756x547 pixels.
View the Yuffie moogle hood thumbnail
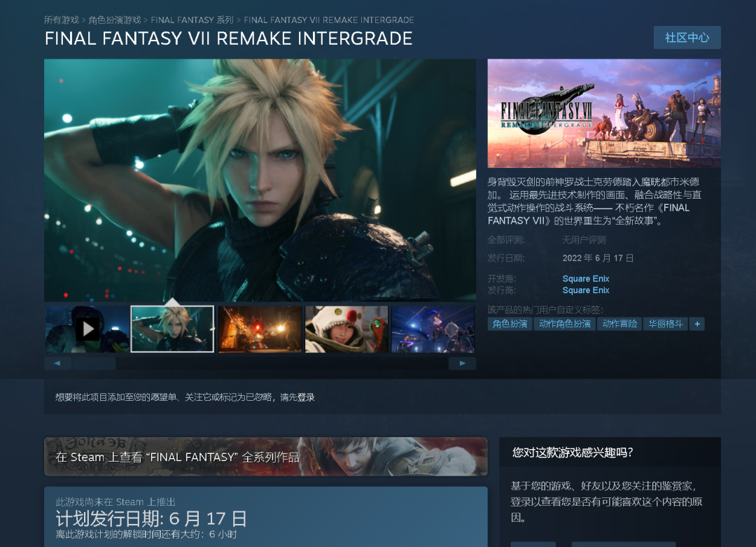(346, 329)
